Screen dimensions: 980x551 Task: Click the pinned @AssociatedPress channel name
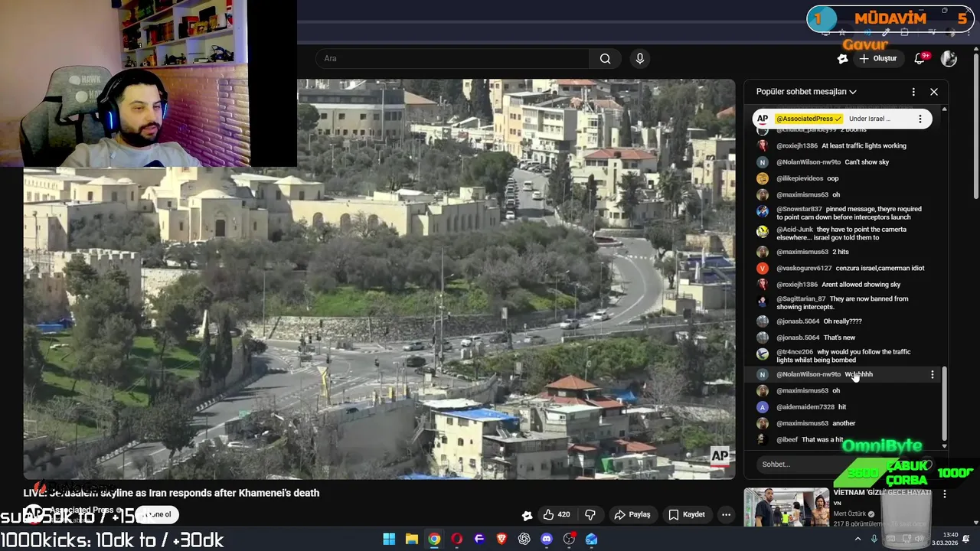pos(808,119)
